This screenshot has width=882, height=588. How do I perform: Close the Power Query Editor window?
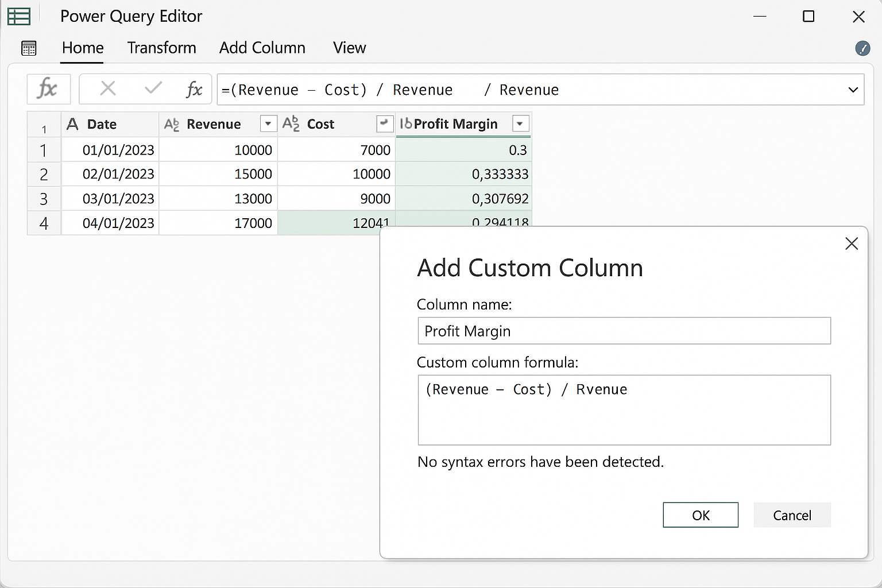coord(858,17)
